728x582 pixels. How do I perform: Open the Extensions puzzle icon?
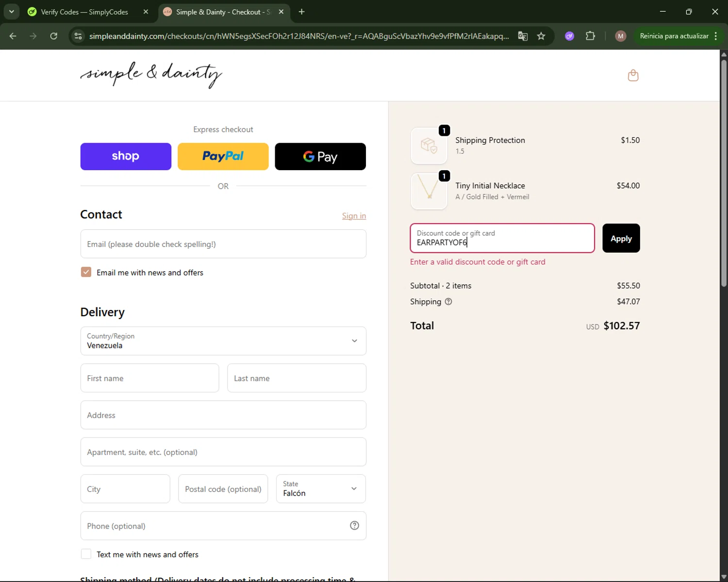click(590, 36)
